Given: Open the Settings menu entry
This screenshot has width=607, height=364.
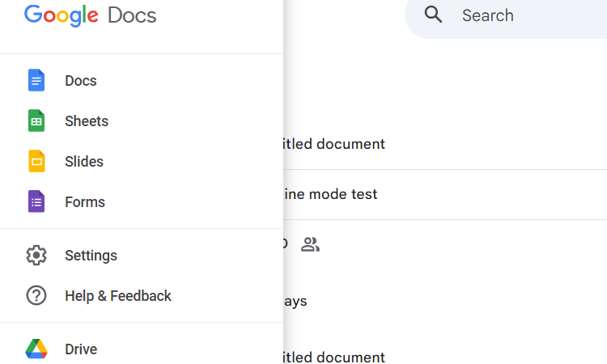Looking at the screenshot, I should pos(91,256).
